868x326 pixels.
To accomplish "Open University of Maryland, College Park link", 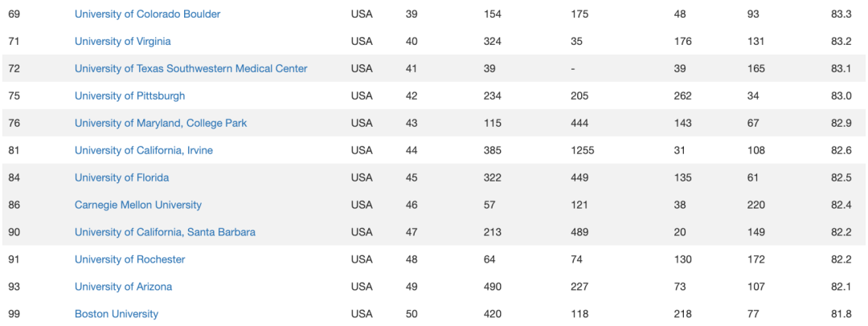I will 161,124.
